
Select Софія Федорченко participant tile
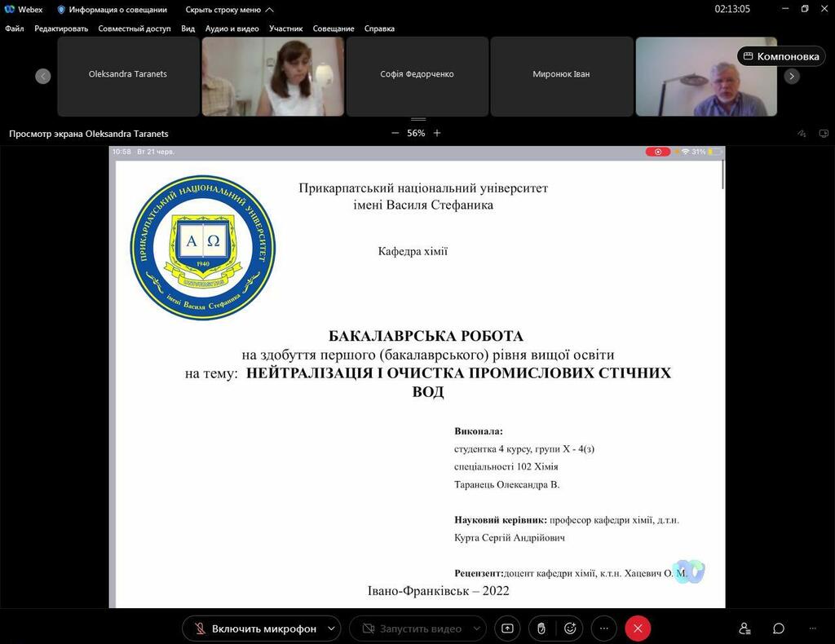417,76
